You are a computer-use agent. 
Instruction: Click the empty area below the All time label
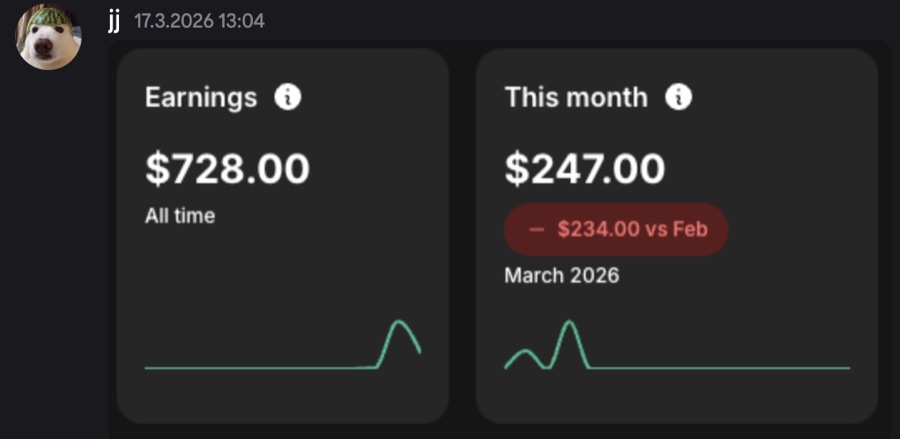coord(258,270)
